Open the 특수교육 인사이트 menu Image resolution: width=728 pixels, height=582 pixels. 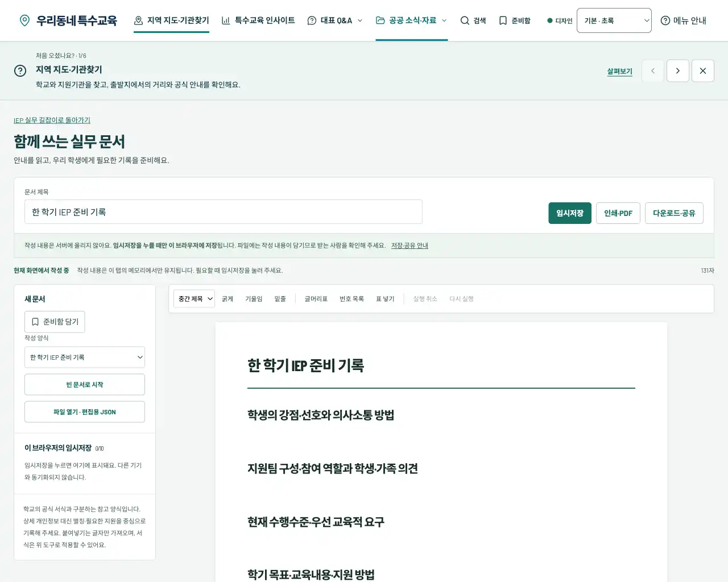click(258, 20)
